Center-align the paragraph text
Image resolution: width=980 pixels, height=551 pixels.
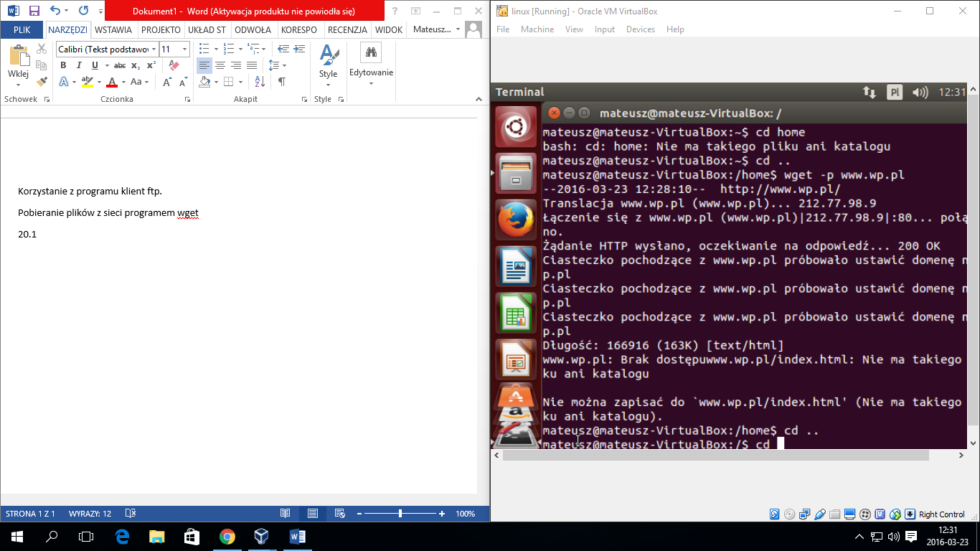(220, 65)
